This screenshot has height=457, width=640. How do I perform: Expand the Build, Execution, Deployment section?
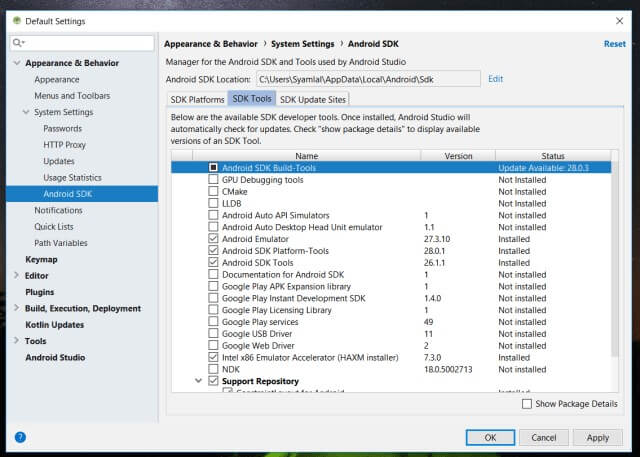coord(16,309)
